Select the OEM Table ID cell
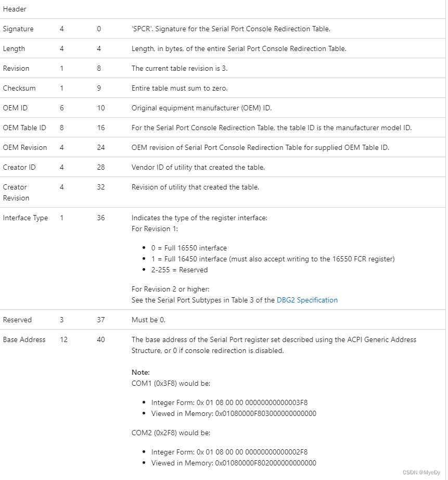The width and height of the screenshot is (448, 480). click(24, 128)
